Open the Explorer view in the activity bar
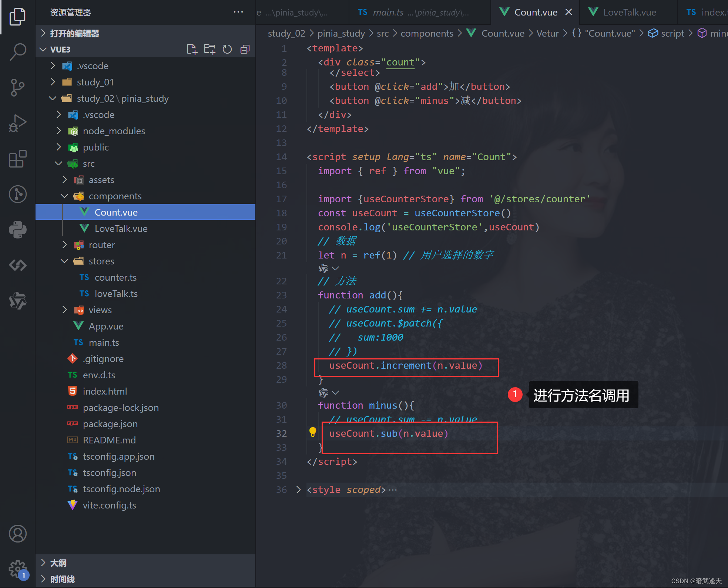 (x=17, y=17)
